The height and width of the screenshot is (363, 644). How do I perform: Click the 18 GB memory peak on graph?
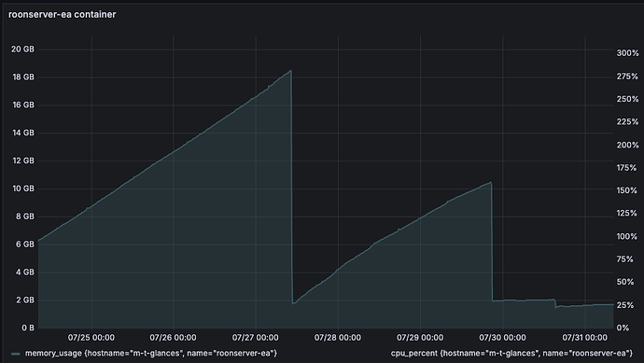point(291,71)
